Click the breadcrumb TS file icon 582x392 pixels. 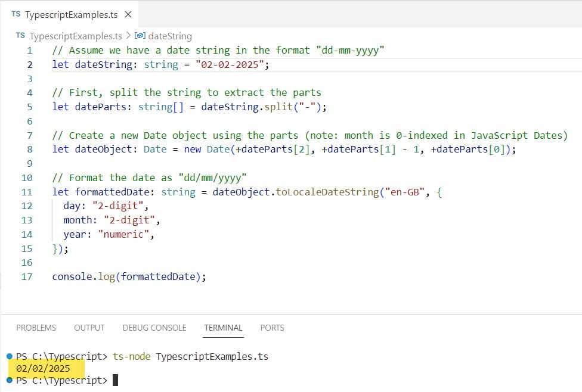(x=20, y=36)
